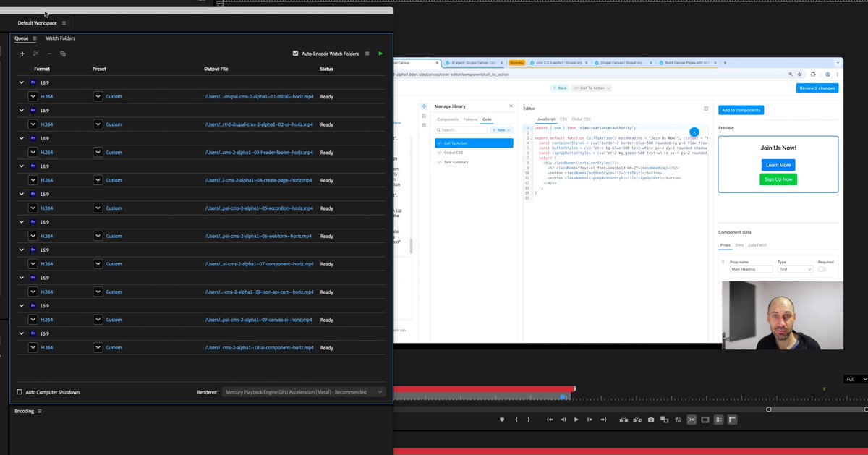Click the Mark In brace icon

[516, 420]
